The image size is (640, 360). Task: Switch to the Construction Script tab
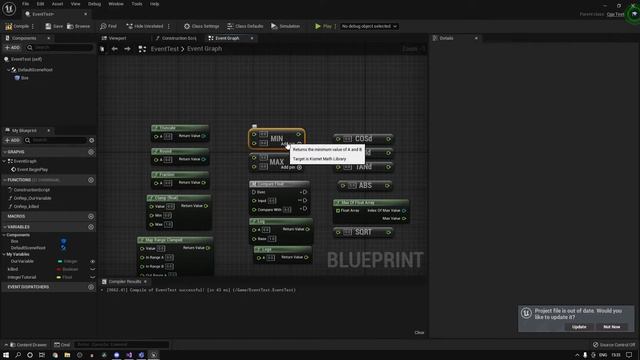[176, 38]
